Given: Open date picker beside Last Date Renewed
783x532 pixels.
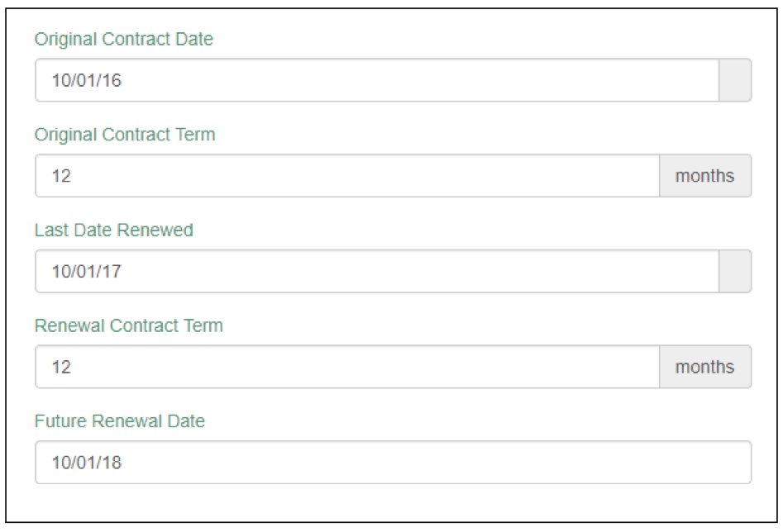Looking at the screenshot, I should click(x=735, y=271).
